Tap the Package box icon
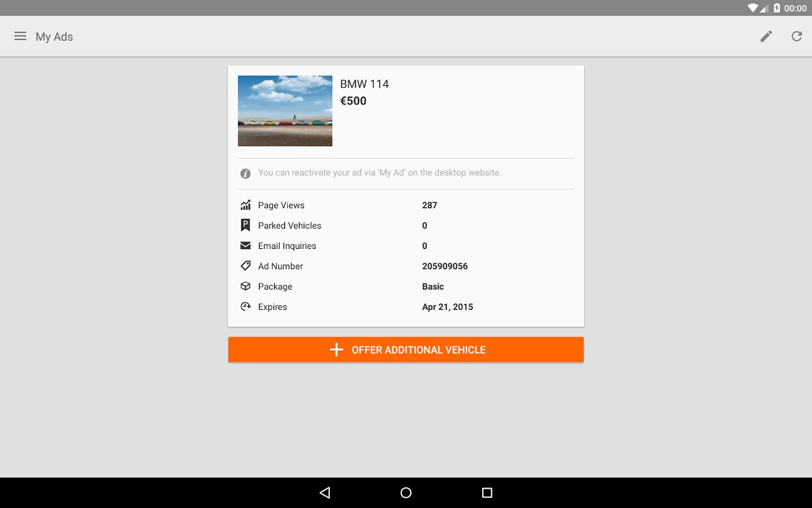 pyautogui.click(x=245, y=286)
